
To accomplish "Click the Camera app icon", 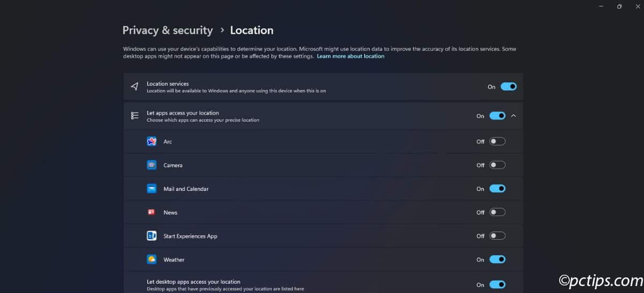I will click(151, 165).
